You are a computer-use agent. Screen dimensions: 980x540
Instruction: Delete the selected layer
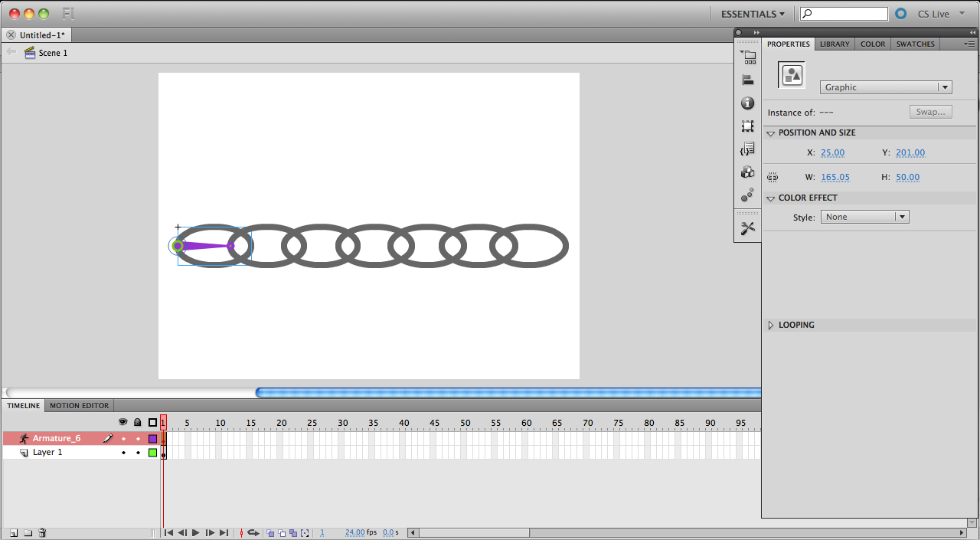pos(42,532)
